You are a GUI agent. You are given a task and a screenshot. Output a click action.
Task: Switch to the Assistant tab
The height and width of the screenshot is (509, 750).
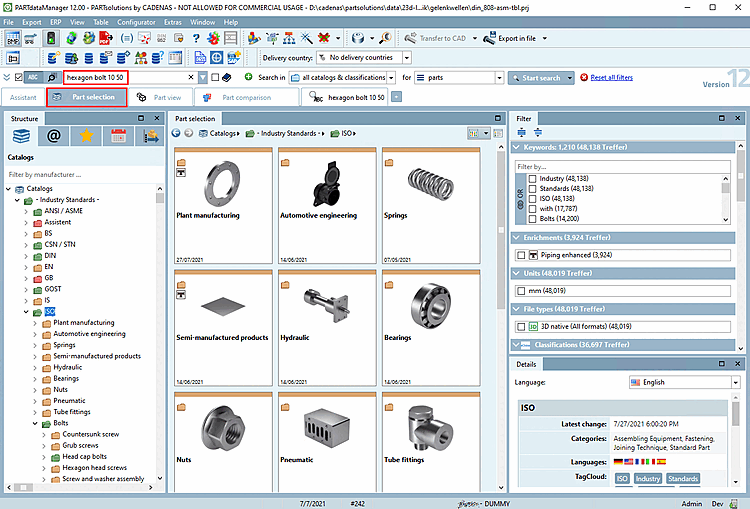point(23,97)
